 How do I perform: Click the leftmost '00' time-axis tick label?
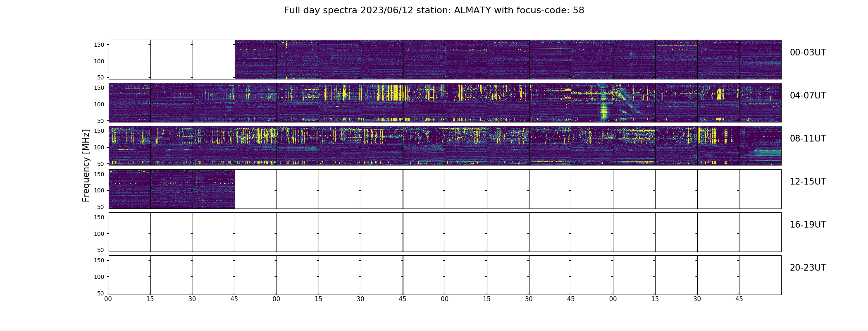pyautogui.click(x=108, y=299)
